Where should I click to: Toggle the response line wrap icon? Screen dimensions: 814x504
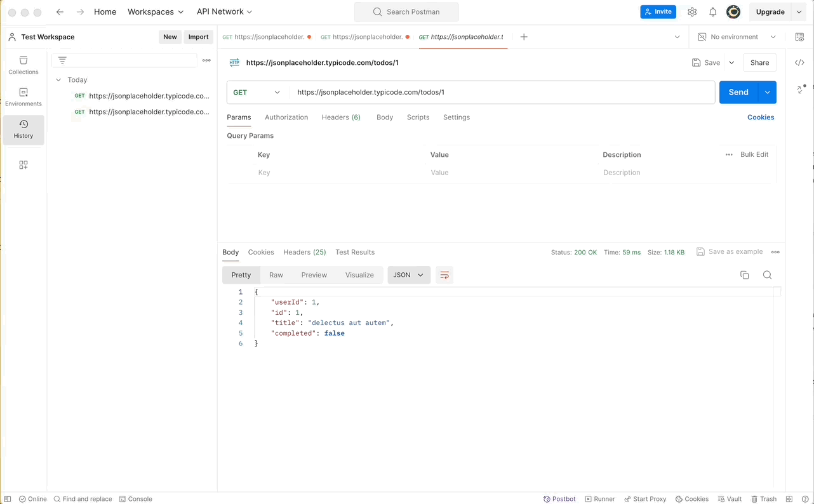click(x=444, y=275)
